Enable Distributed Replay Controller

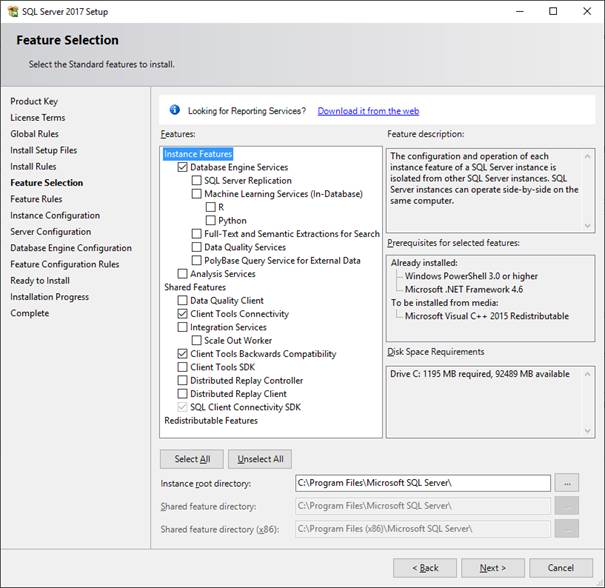tap(182, 380)
